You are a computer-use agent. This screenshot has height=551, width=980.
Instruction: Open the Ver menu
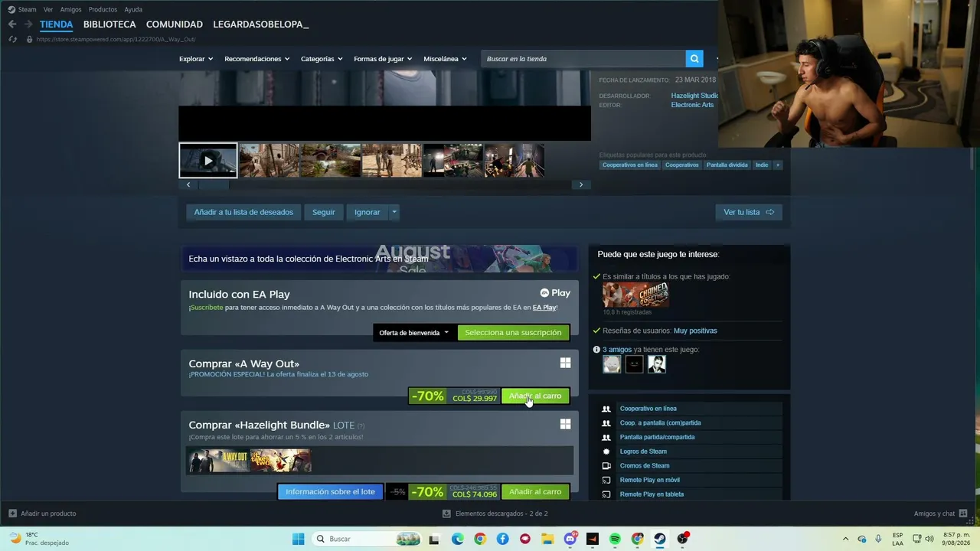48,9
